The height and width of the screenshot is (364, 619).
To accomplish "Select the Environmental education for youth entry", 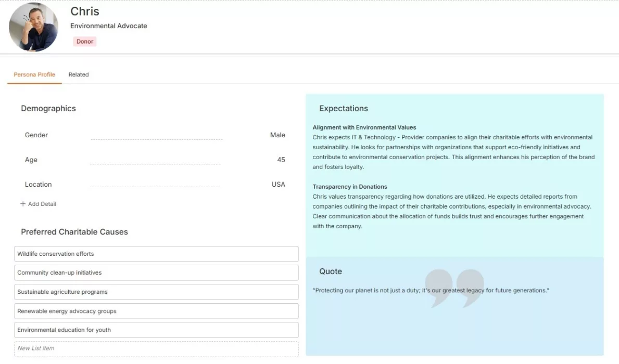I will (x=156, y=330).
